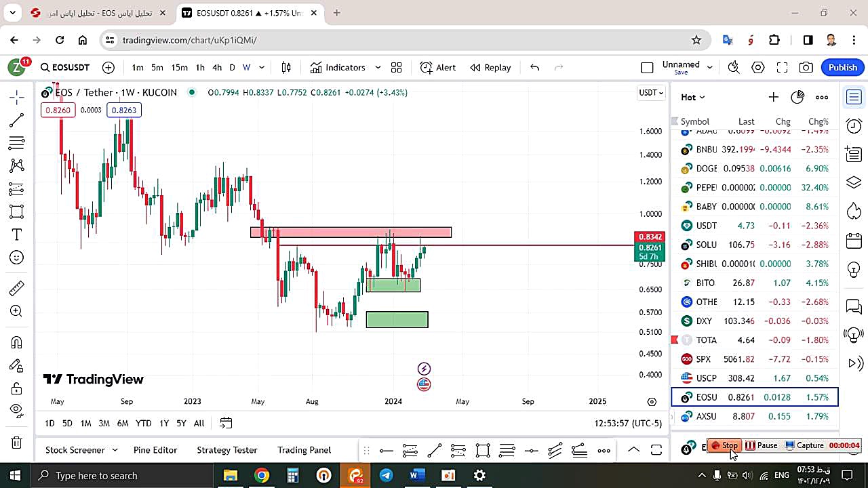868x488 pixels.
Task: Expand the Stock Screener dropdown arrow
Action: [x=115, y=449]
